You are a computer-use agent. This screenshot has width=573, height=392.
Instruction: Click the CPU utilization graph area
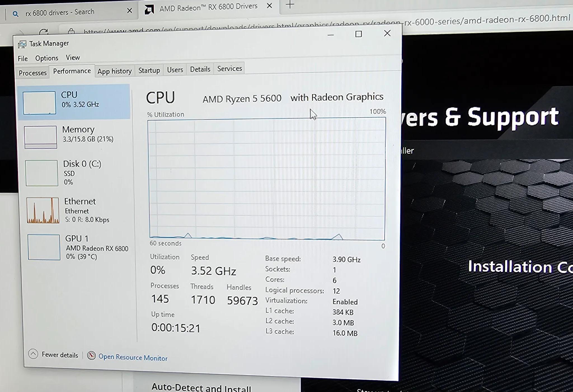pyautogui.click(x=267, y=179)
